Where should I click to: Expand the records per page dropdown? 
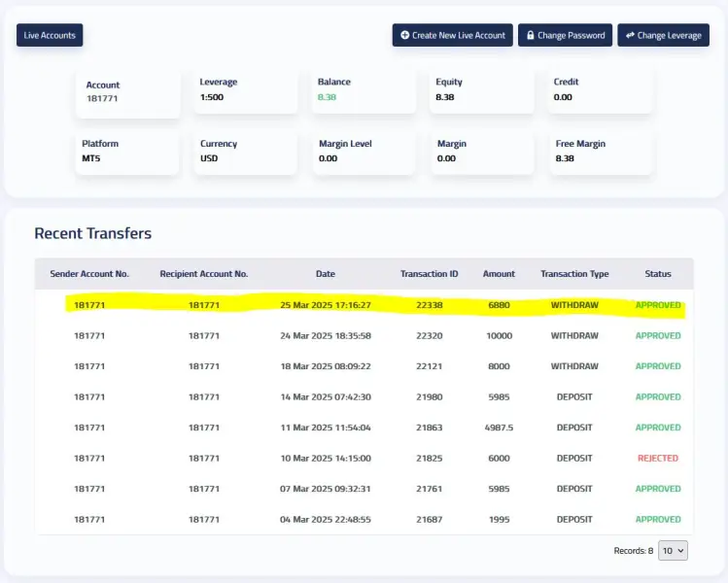pyautogui.click(x=673, y=550)
